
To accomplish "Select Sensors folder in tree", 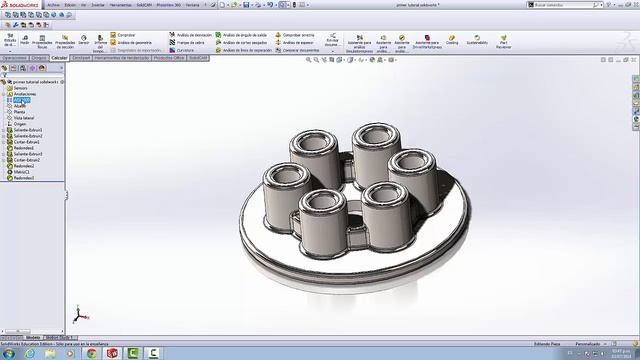I will [x=20, y=88].
